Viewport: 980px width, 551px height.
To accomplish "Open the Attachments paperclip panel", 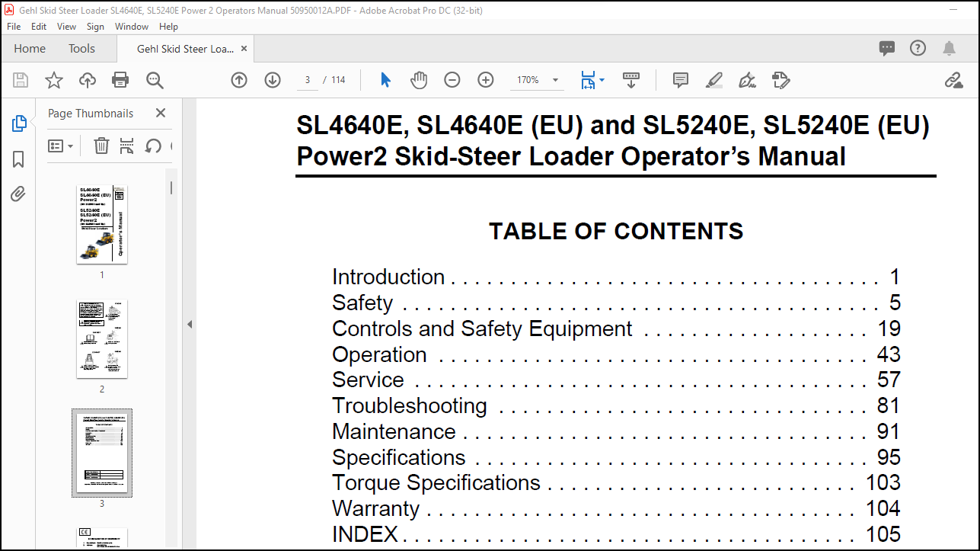I will (19, 194).
